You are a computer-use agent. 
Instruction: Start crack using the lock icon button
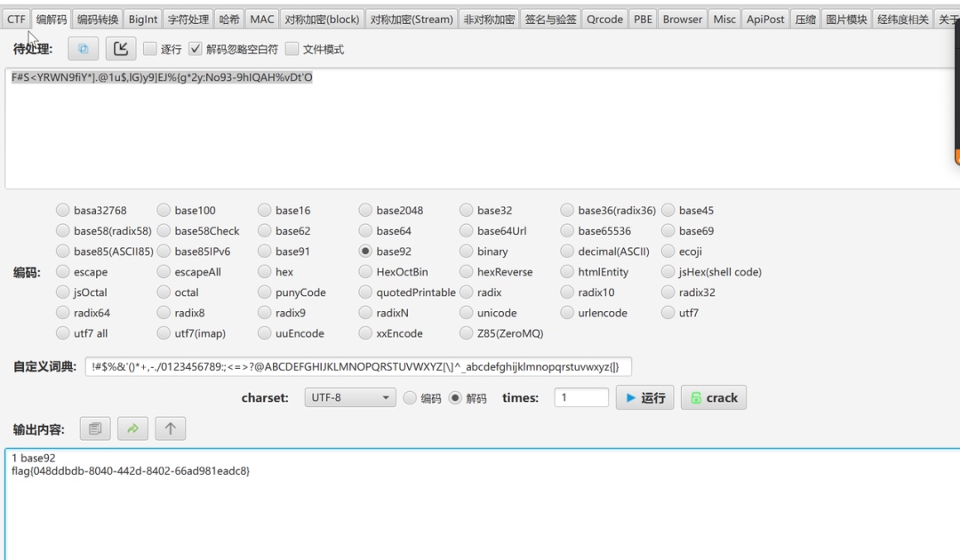click(x=713, y=397)
